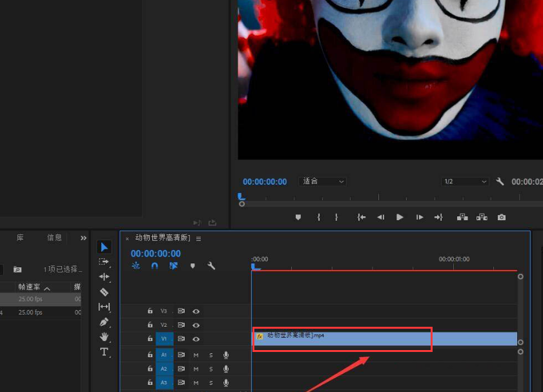Expand hidden panel tabs with double chevron

coord(83,238)
